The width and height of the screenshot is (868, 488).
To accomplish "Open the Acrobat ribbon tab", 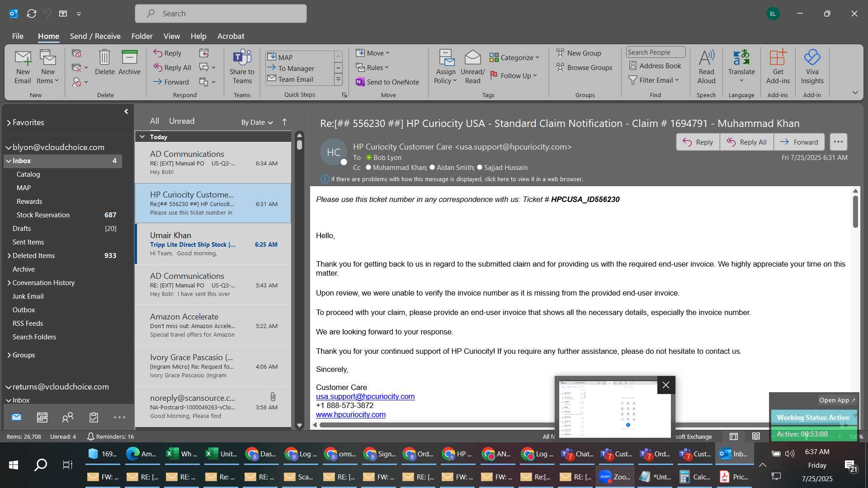I will [231, 36].
